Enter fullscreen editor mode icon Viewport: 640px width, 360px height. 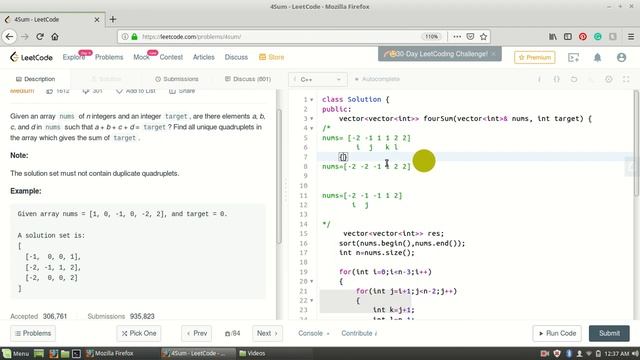click(x=626, y=79)
